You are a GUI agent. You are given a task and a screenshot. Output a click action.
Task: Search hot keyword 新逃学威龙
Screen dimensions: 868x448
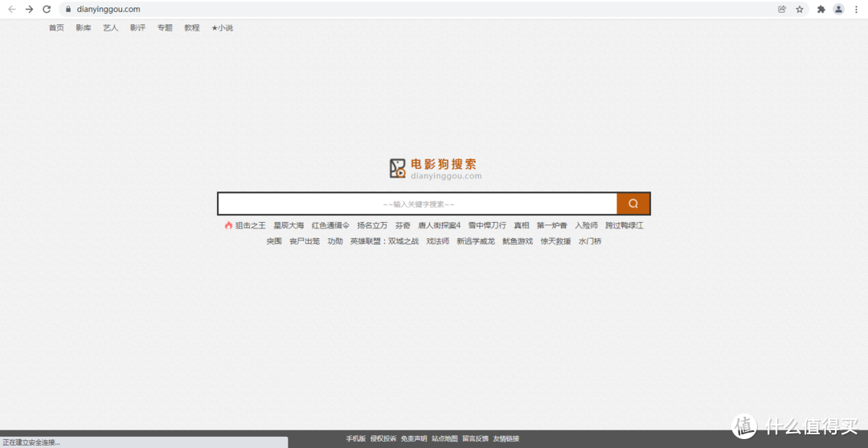(476, 241)
